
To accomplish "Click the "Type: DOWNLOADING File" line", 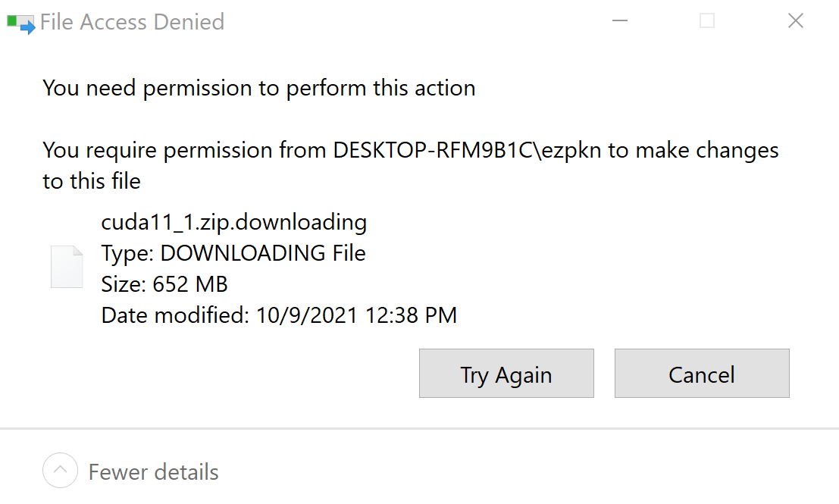I will click(233, 253).
